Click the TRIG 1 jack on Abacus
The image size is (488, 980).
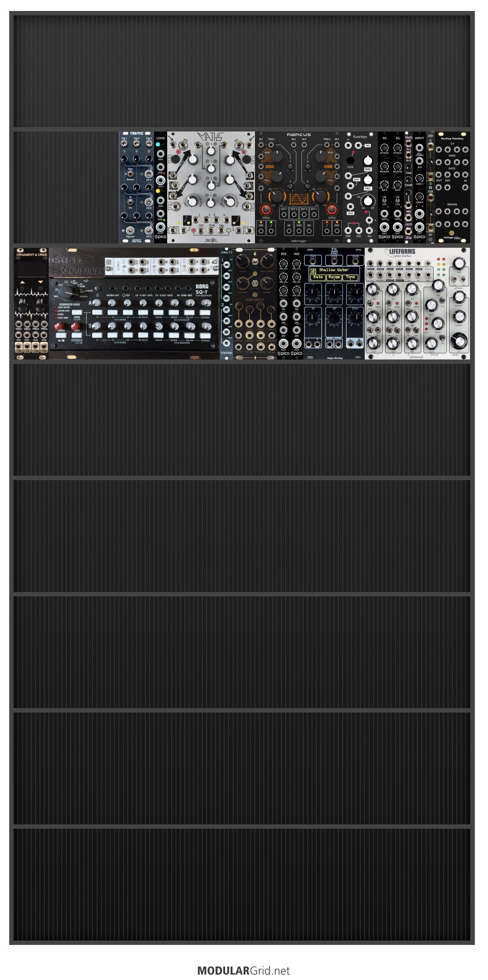tap(271, 145)
